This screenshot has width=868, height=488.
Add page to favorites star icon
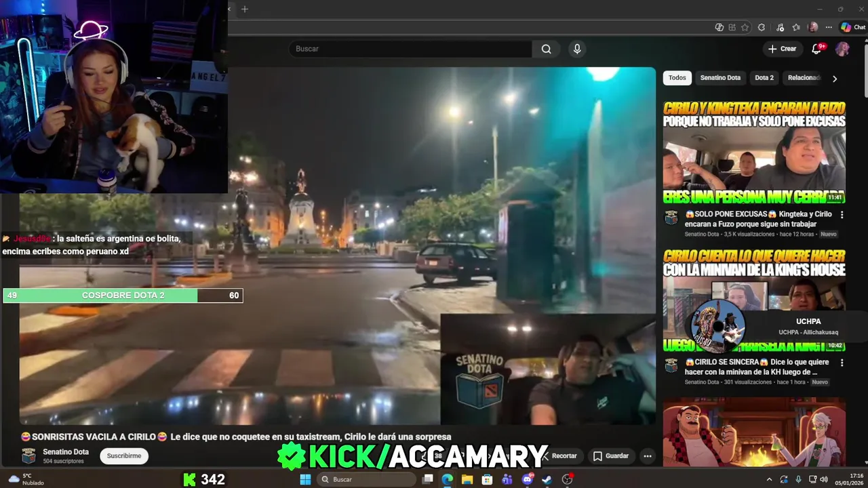745,27
